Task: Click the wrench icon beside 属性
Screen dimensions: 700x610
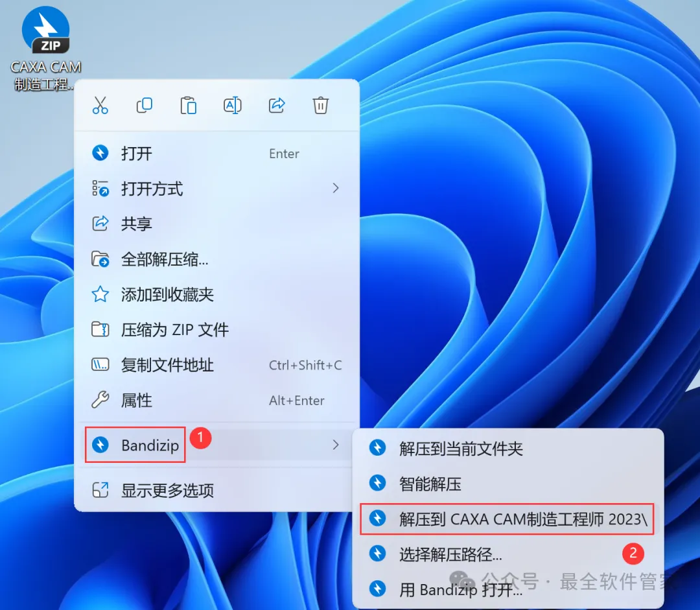Action: coord(100,400)
